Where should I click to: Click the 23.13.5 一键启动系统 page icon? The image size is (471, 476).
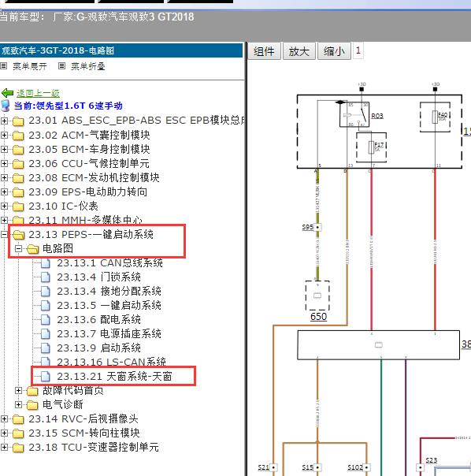[x=46, y=306]
